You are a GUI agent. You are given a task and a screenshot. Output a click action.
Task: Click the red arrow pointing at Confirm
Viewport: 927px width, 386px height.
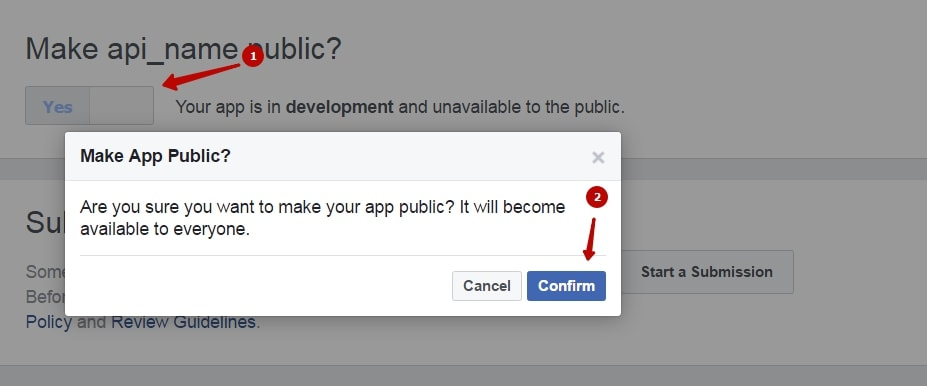[x=589, y=239]
